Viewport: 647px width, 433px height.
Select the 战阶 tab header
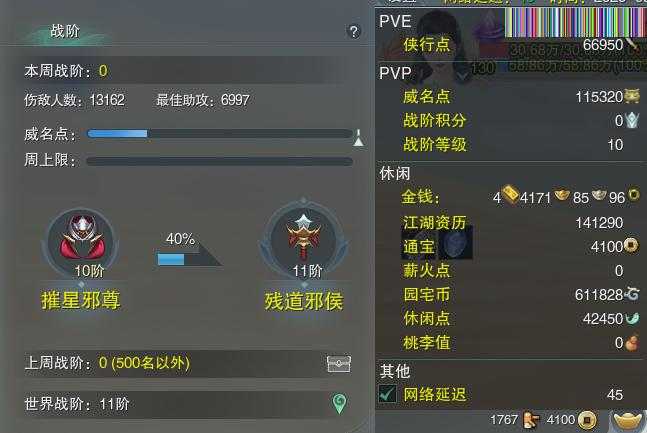[x=65, y=31]
